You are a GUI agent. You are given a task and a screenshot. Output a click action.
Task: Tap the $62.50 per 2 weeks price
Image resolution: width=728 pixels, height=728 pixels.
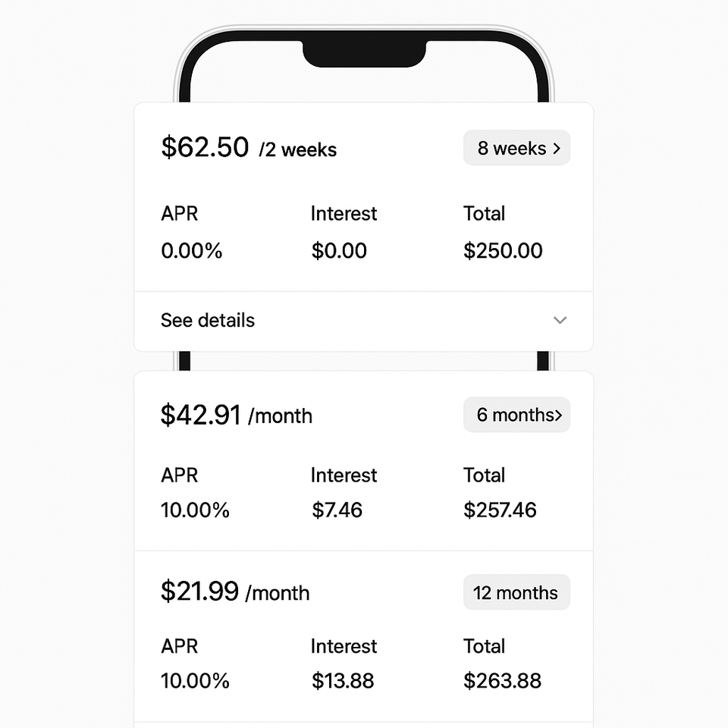248,148
